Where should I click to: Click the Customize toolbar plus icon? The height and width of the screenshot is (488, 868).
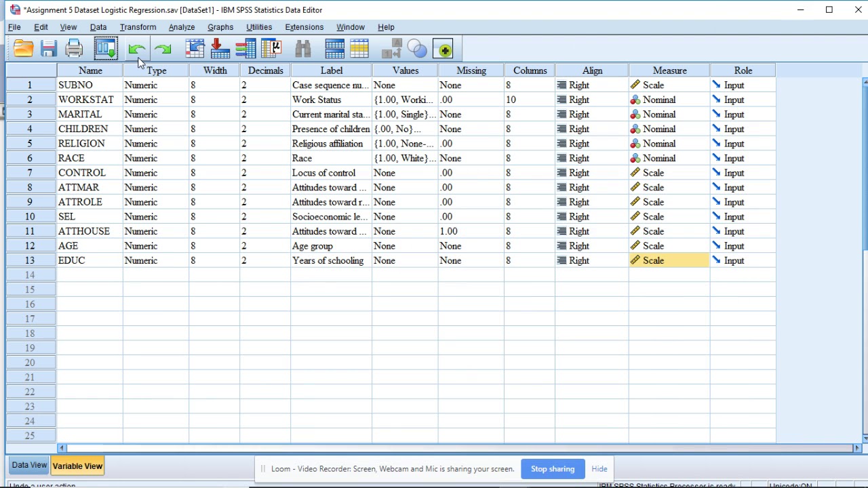(x=444, y=49)
